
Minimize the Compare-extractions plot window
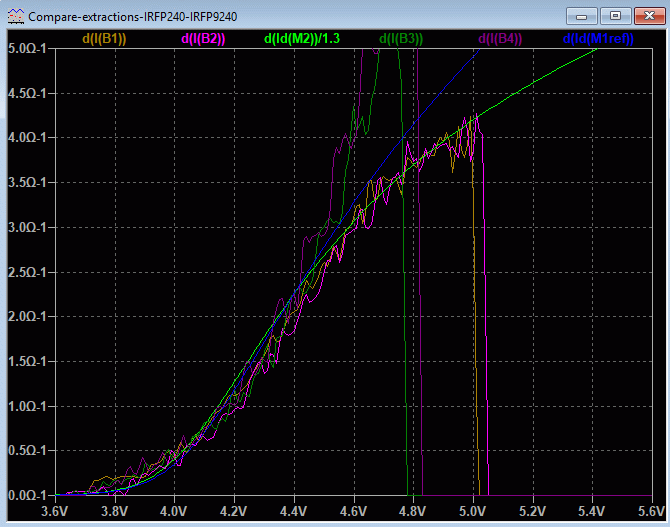(581, 16)
